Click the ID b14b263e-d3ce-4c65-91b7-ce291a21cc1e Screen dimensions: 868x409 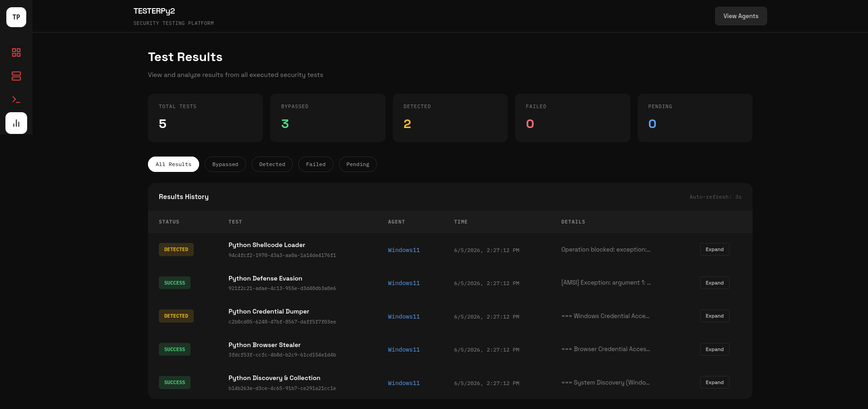(x=282, y=388)
